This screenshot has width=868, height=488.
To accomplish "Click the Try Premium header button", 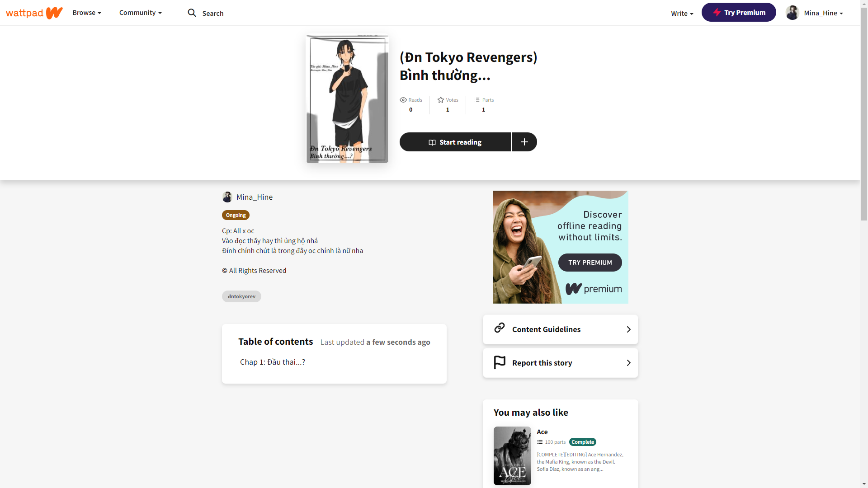I will (x=738, y=13).
